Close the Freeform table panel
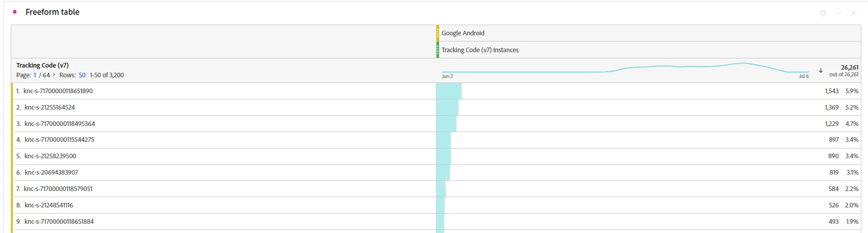The width and height of the screenshot is (868, 233). 854,13
